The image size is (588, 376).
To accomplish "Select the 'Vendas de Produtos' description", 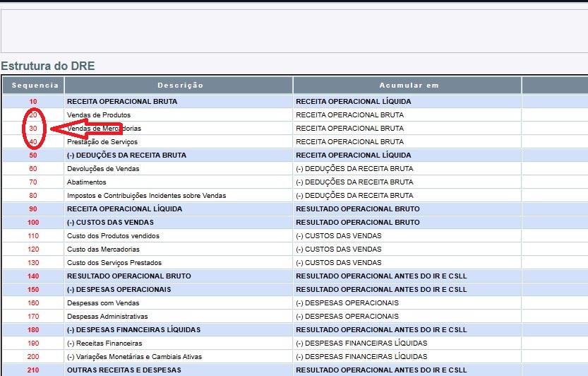I will tap(99, 115).
